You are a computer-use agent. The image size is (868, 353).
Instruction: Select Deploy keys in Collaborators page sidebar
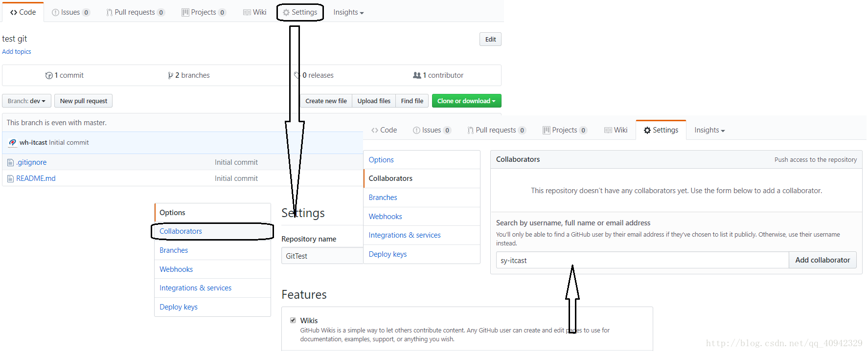(x=422, y=254)
